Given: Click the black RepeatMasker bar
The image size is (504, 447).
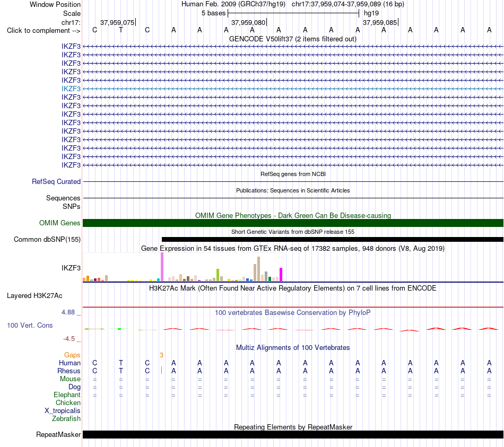Looking at the screenshot, I should (x=293, y=434).
